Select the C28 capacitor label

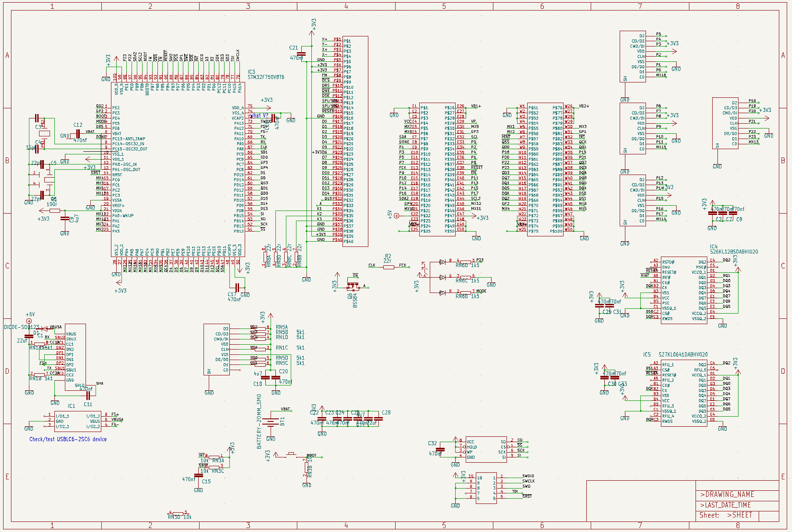click(386, 413)
